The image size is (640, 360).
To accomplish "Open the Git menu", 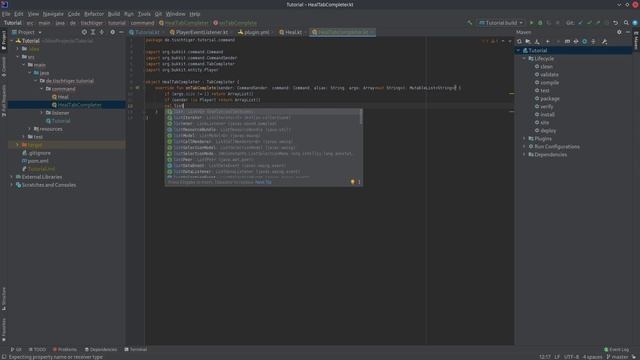I will [x=158, y=14].
